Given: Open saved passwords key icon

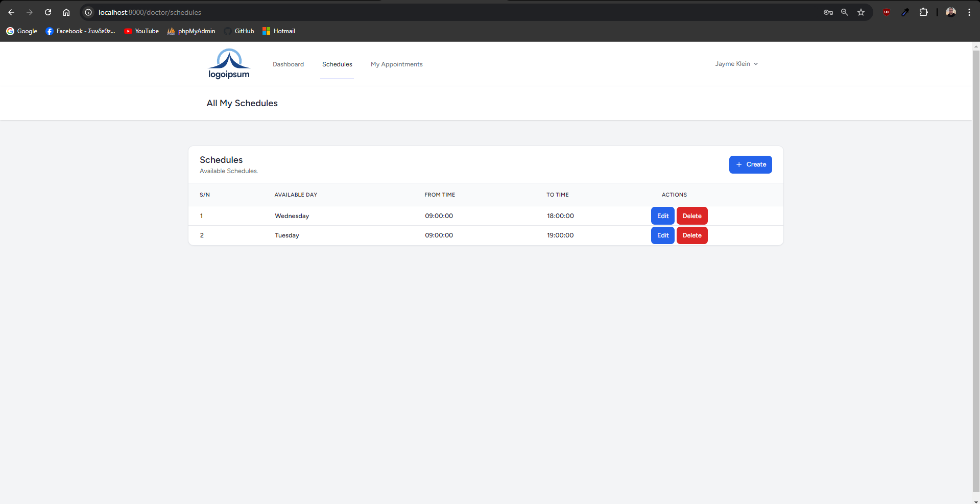Looking at the screenshot, I should pyautogui.click(x=828, y=12).
